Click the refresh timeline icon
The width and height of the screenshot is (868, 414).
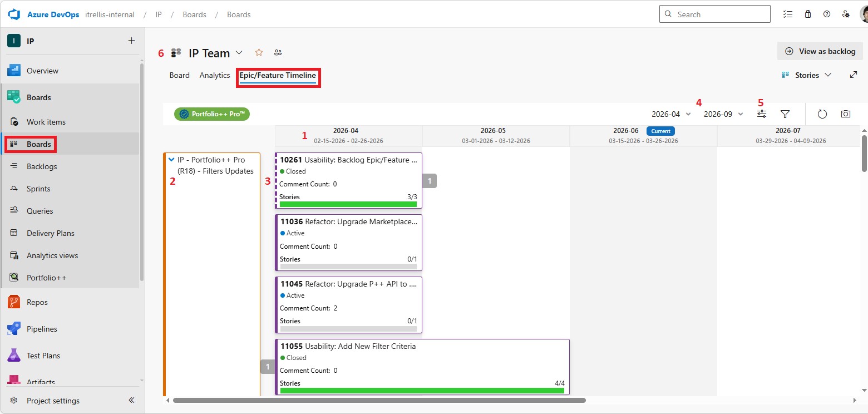pyautogui.click(x=822, y=114)
